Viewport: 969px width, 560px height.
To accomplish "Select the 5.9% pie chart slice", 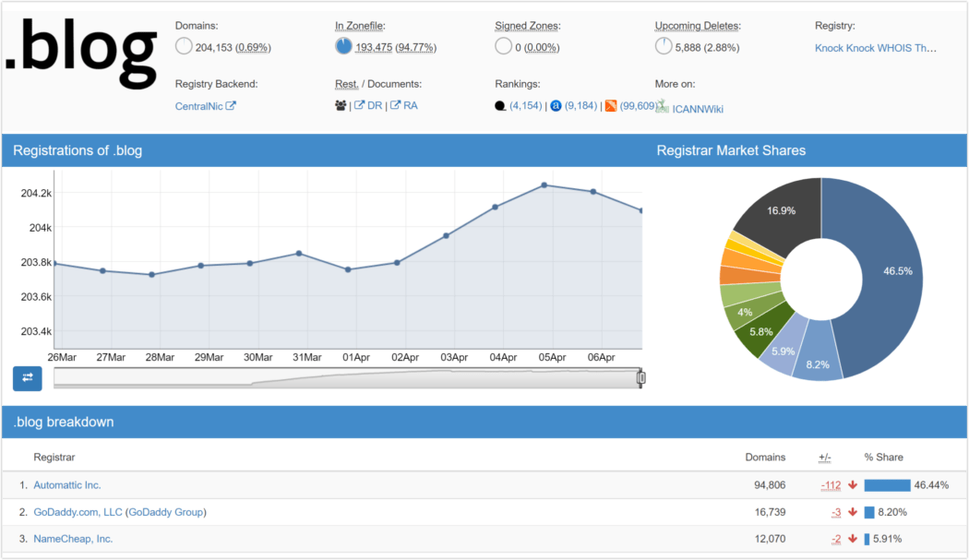I will pyautogui.click(x=784, y=346).
